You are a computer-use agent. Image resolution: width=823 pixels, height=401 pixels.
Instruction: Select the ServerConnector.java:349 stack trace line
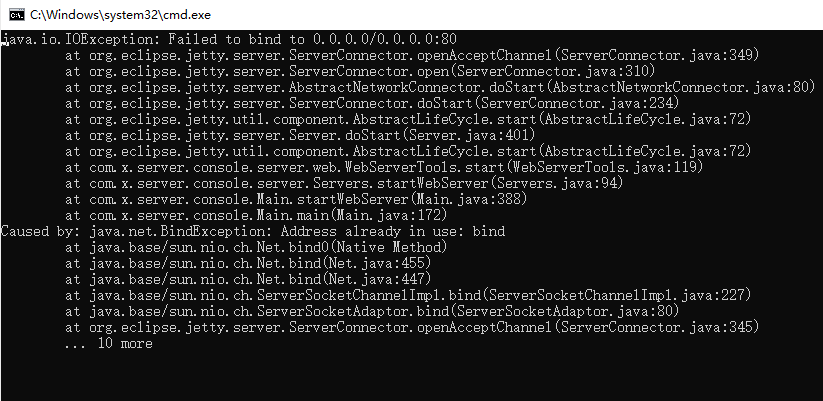(x=412, y=55)
